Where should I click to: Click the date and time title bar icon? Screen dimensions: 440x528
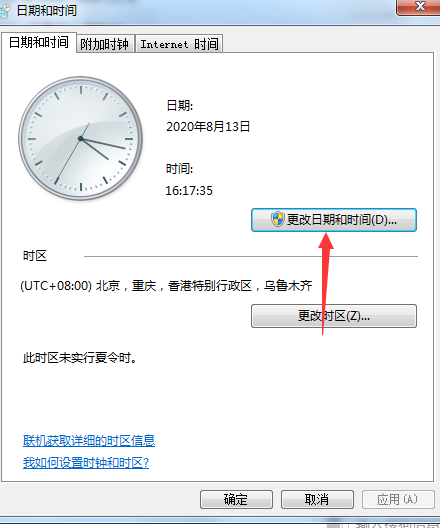pyautogui.click(x=5, y=10)
